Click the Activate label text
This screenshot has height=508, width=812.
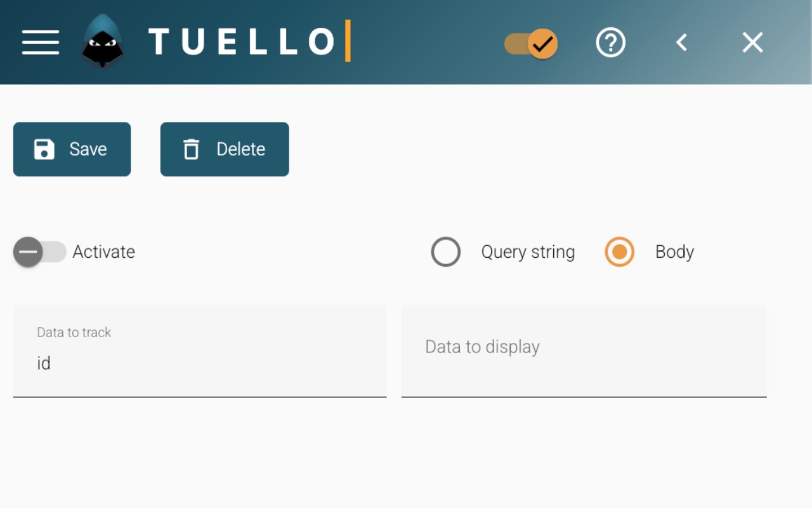[103, 252]
